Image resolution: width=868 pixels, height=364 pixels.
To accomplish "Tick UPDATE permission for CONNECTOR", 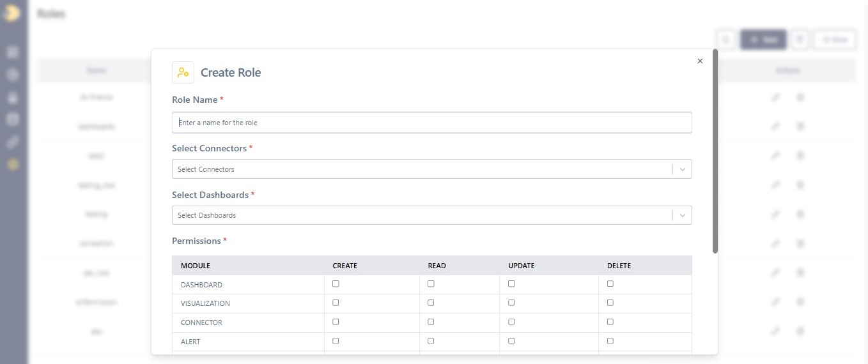I will 511,322.
